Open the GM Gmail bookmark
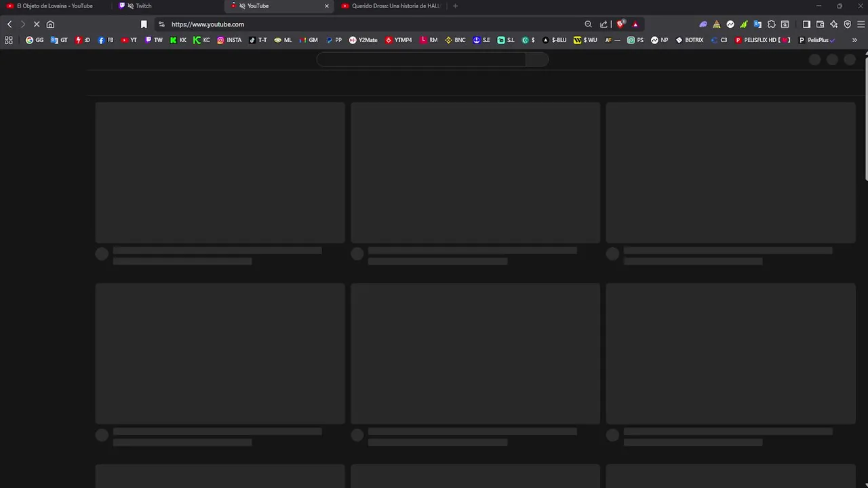The image size is (868, 488). [x=308, y=40]
